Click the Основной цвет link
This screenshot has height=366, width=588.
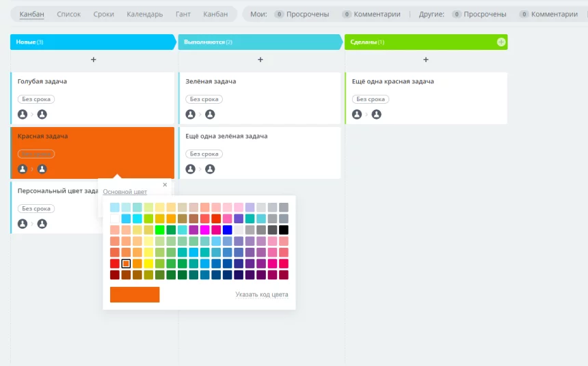[124, 192]
